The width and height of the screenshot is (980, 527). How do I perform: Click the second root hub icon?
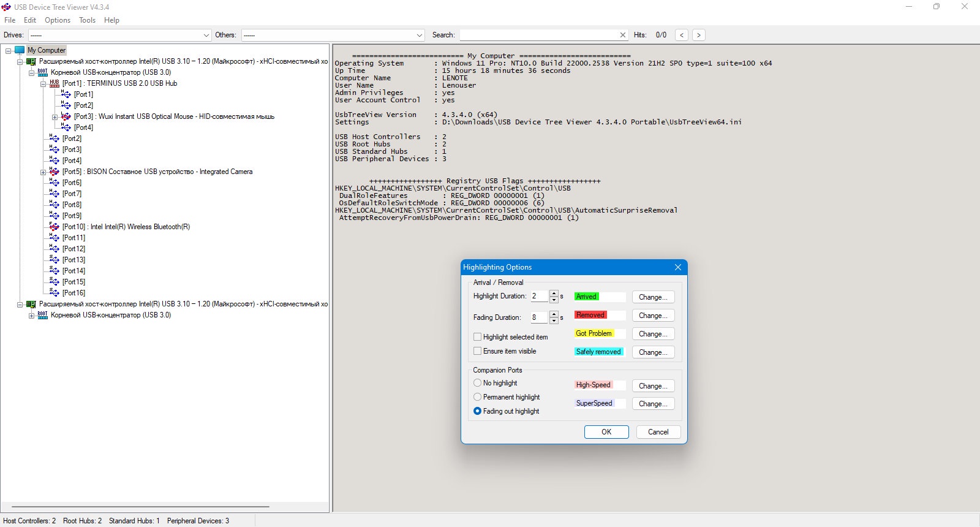(43, 315)
